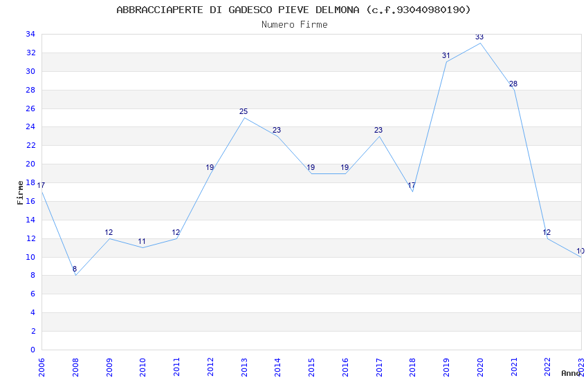Click data value 25 at year 2013
The image size is (588, 380).
244,111
